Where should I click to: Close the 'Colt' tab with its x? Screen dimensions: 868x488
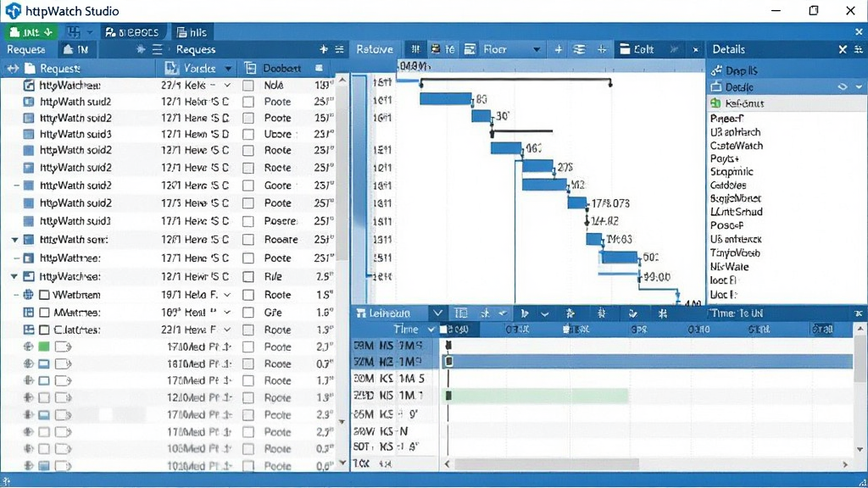(x=696, y=50)
